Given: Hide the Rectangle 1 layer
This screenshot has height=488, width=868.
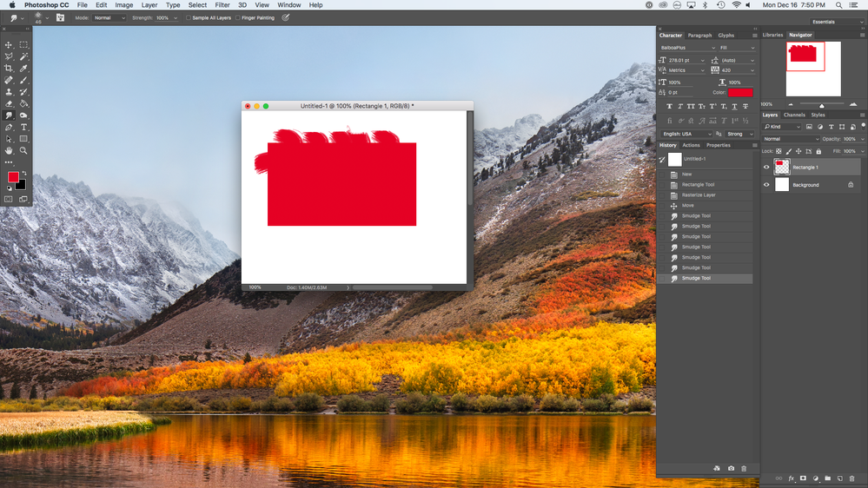Looking at the screenshot, I should click(766, 167).
